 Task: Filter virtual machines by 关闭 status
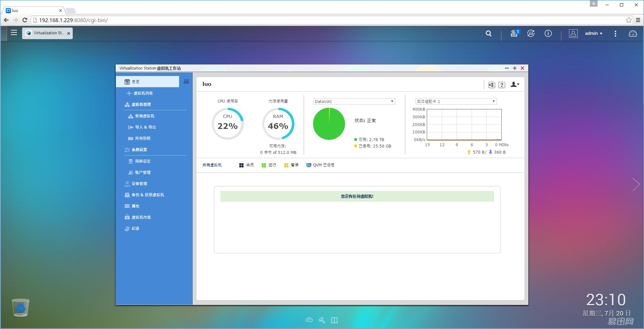pos(246,165)
